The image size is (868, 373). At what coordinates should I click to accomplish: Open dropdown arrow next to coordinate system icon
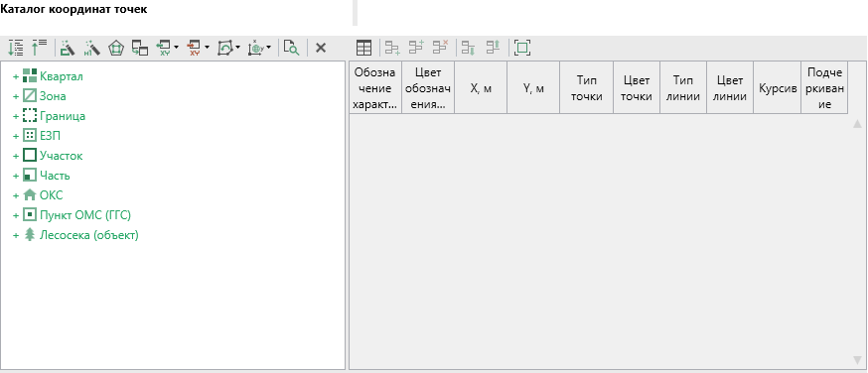point(268,48)
